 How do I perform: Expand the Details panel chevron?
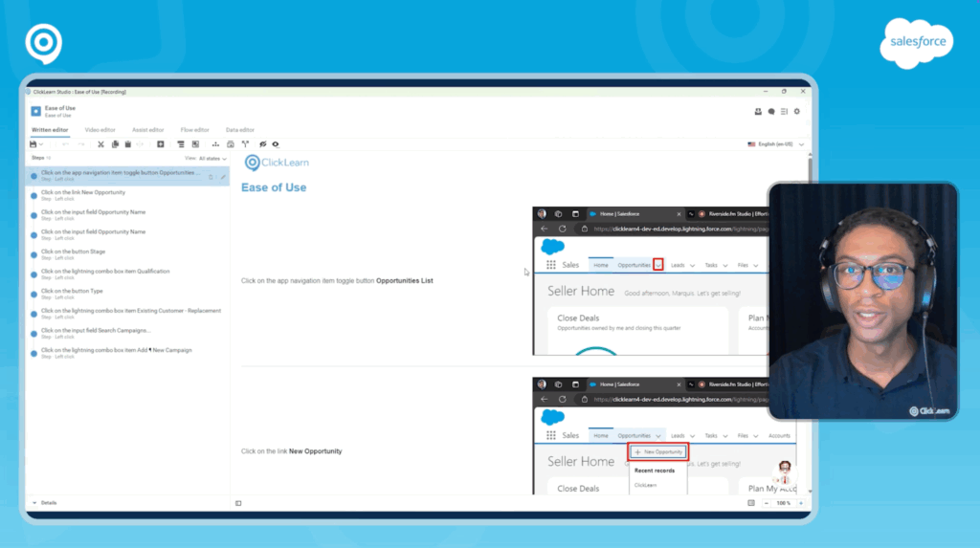tap(34, 503)
